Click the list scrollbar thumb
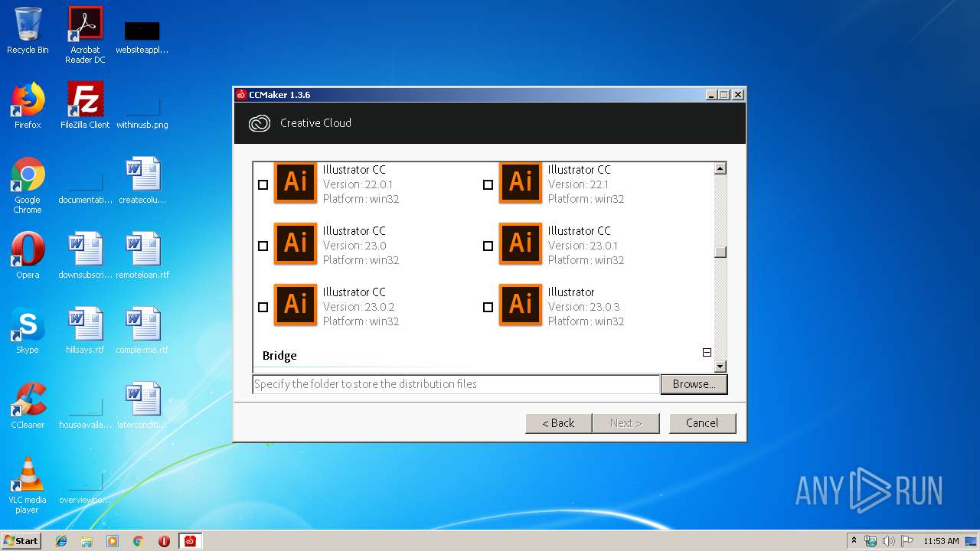980x551 pixels. pos(720,253)
